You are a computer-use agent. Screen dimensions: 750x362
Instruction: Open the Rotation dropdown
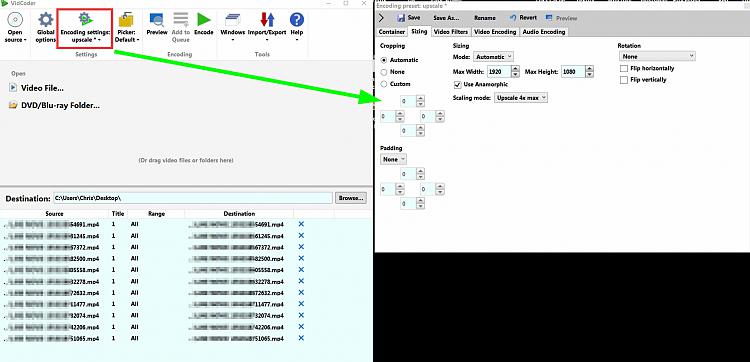[x=657, y=56]
